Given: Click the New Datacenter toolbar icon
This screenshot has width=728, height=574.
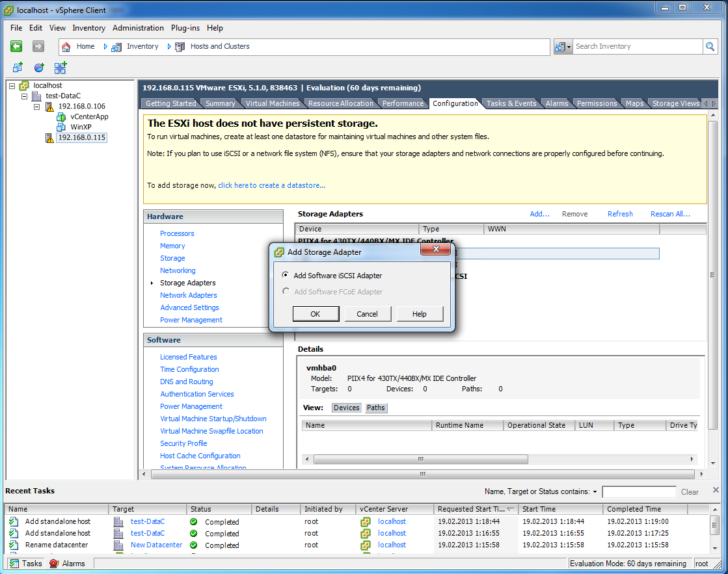Looking at the screenshot, I should pyautogui.click(x=39, y=68).
